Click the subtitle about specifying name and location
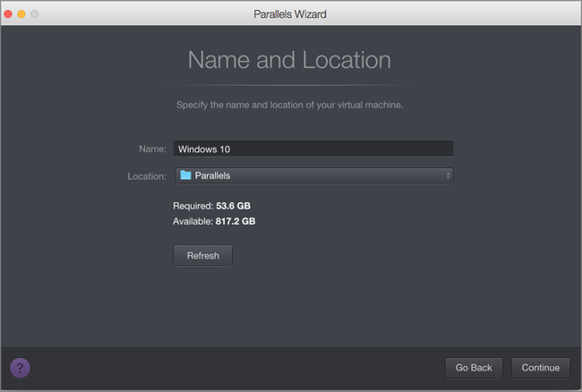 click(x=289, y=105)
